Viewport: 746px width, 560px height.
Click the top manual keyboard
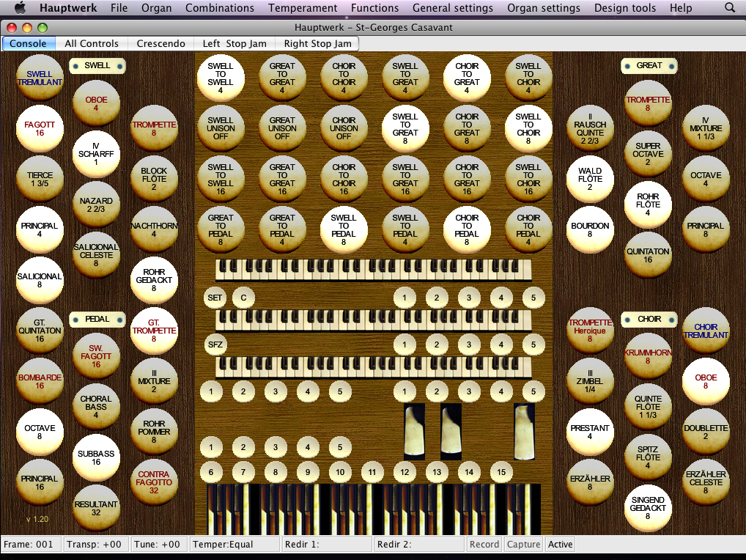(374, 270)
